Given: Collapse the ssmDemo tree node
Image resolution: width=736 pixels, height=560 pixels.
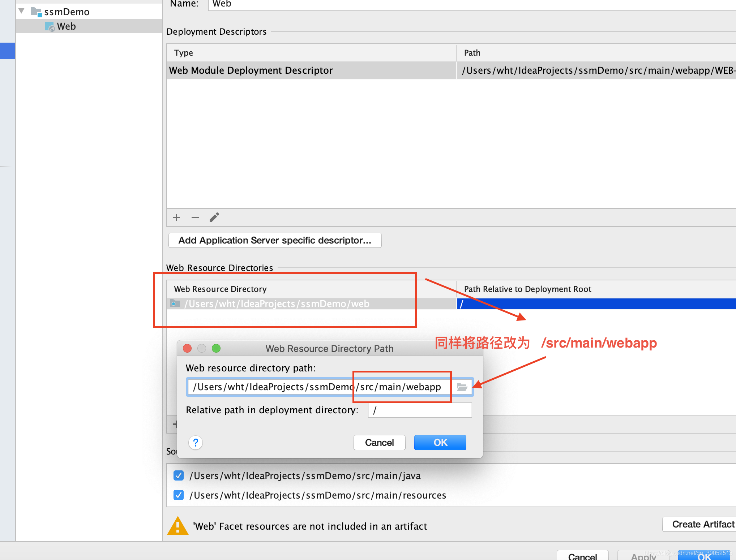Looking at the screenshot, I should click(22, 11).
